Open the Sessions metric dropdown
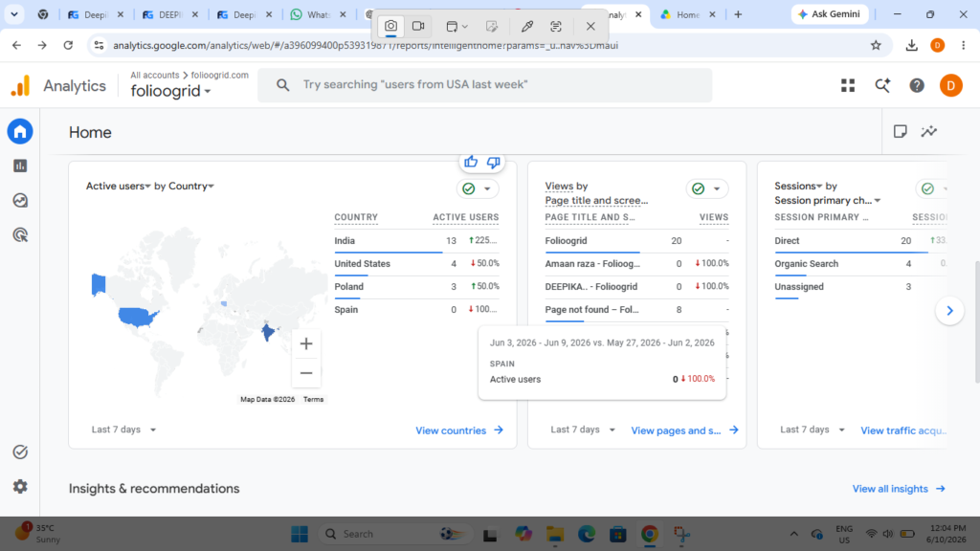The width and height of the screenshot is (980, 551). point(798,187)
